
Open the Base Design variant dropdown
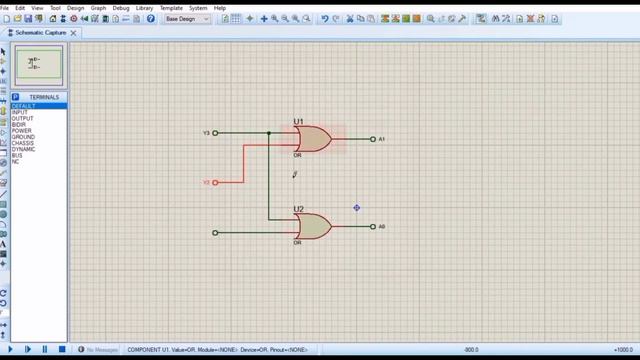(187, 19)
